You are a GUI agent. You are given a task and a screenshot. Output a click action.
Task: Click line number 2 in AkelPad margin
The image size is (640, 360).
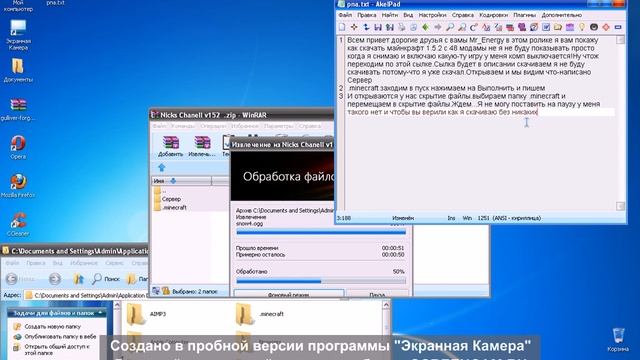click(341, 88)
